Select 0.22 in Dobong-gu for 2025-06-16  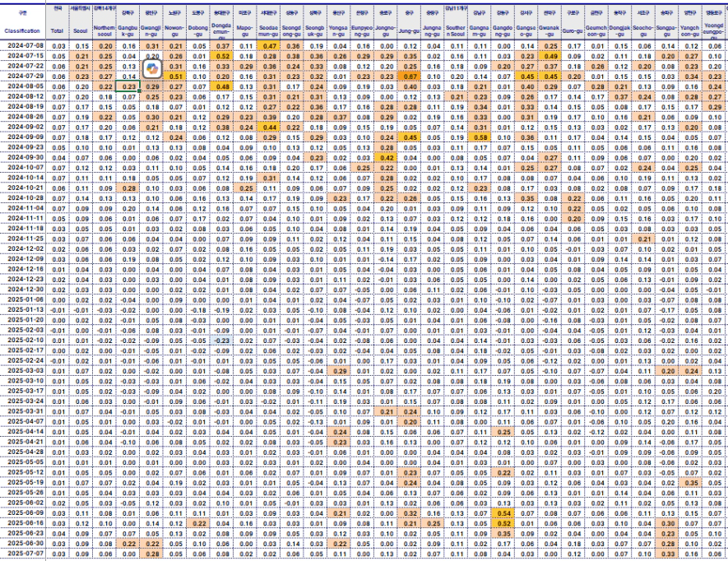point(198,523)
